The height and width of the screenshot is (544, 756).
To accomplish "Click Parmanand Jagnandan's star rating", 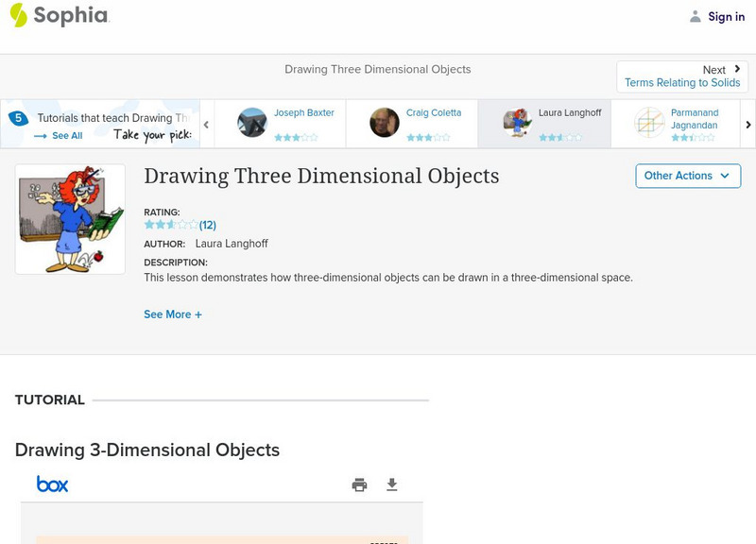I will pyautogui.click(x=693, y=138).
